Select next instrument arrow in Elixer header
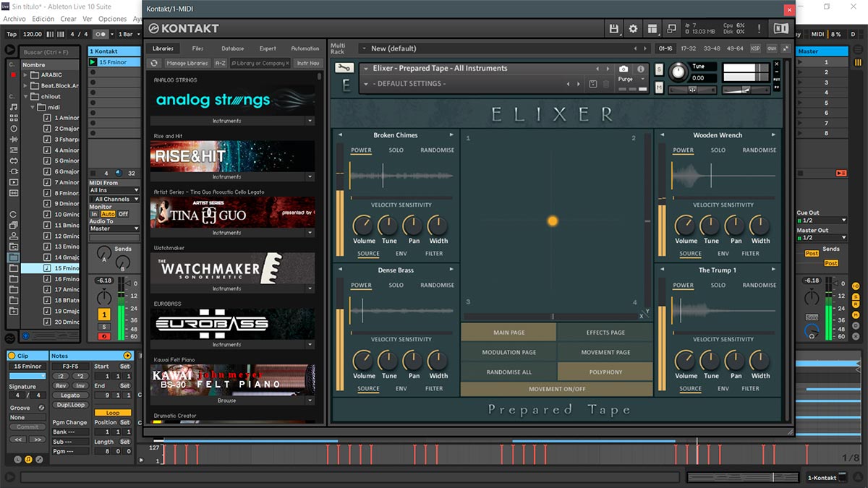Viewport: 868px width, 488px height. 608,69
